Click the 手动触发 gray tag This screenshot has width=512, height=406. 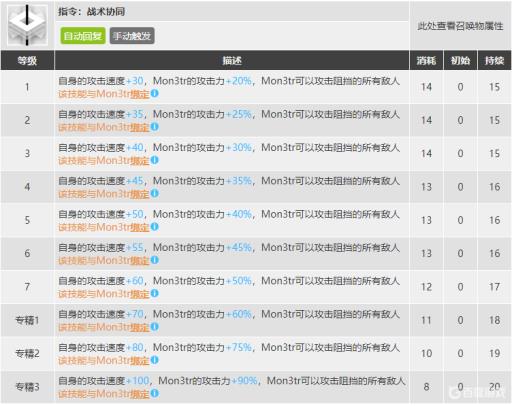coord(132,36)
